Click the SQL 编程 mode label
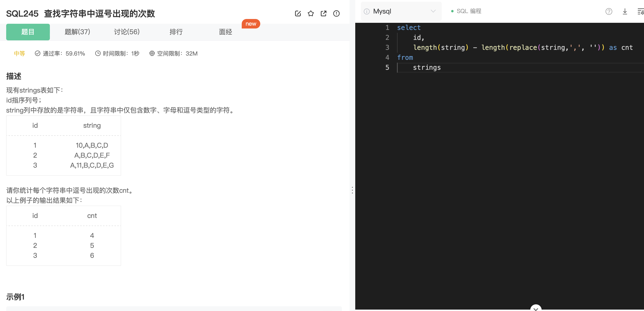The width and height of the screenshot is (644, 311). click(x=469, y=11)
